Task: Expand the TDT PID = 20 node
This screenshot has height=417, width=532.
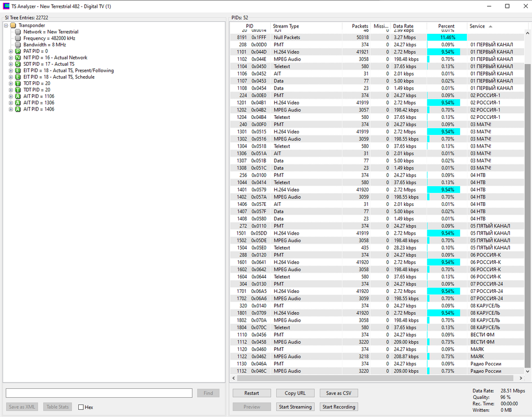Action: 10,90
